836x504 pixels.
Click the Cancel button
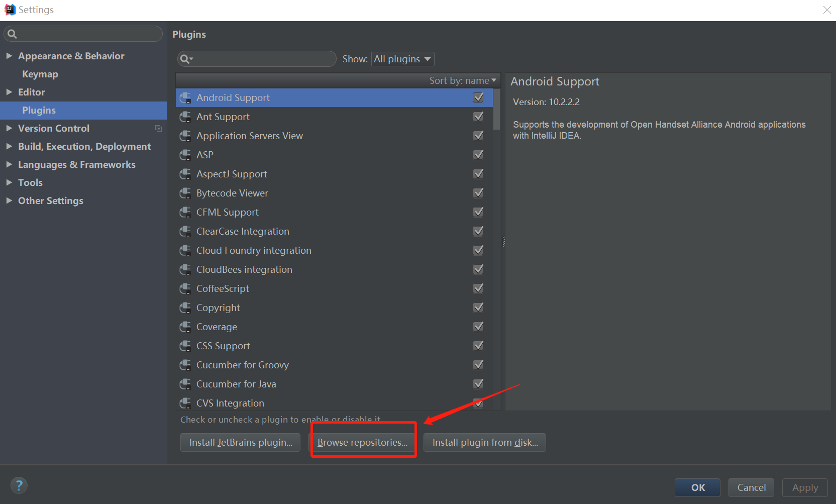tap(751, 487)
